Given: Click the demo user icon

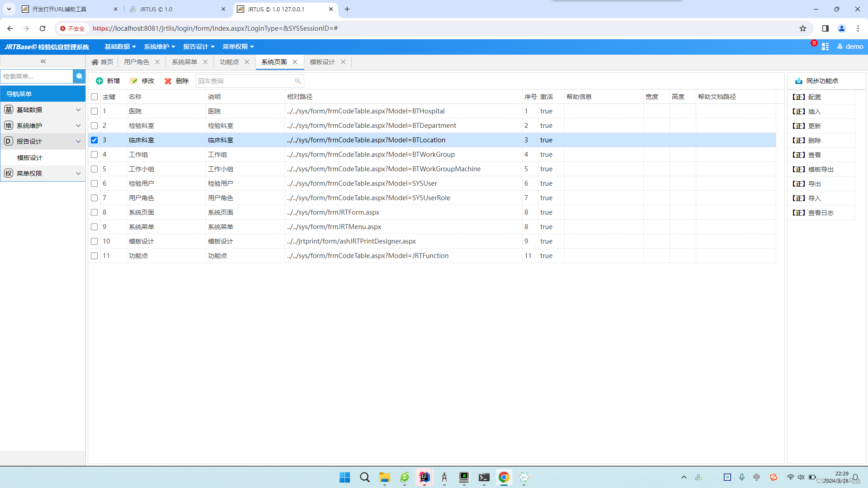Looking at the screenshot, I should click(840, 47).
